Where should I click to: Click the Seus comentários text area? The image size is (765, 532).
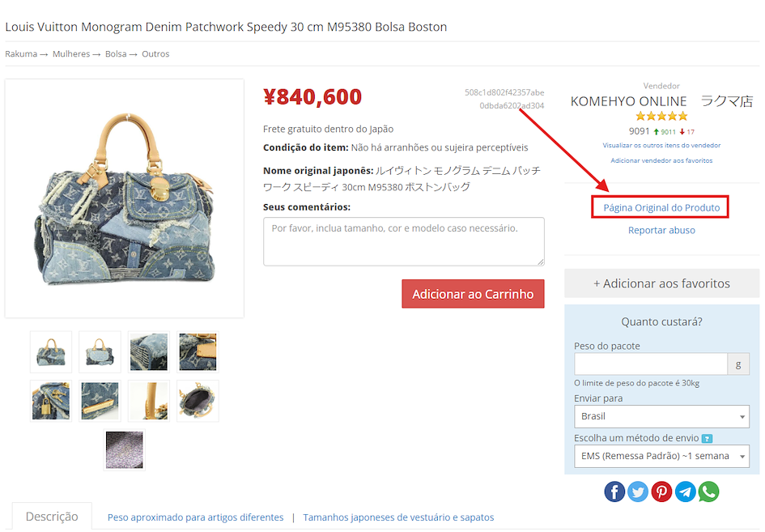(403, 241)
